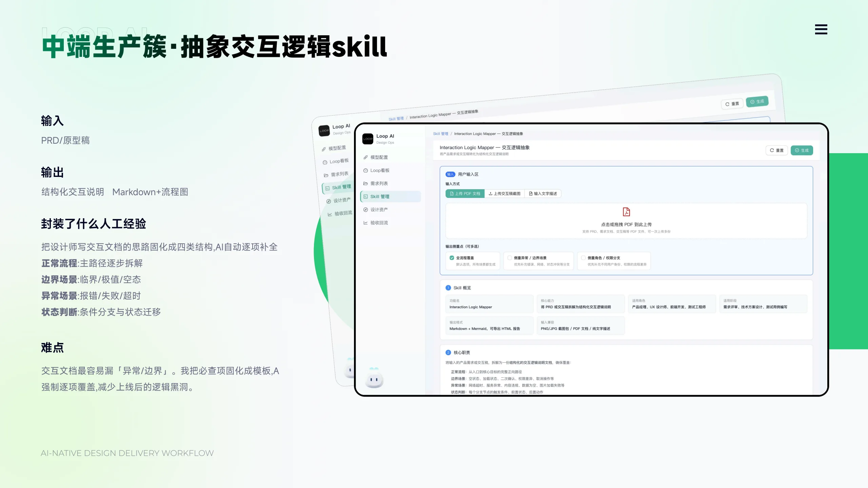Click the 核心能力 card text

[576, 307]
